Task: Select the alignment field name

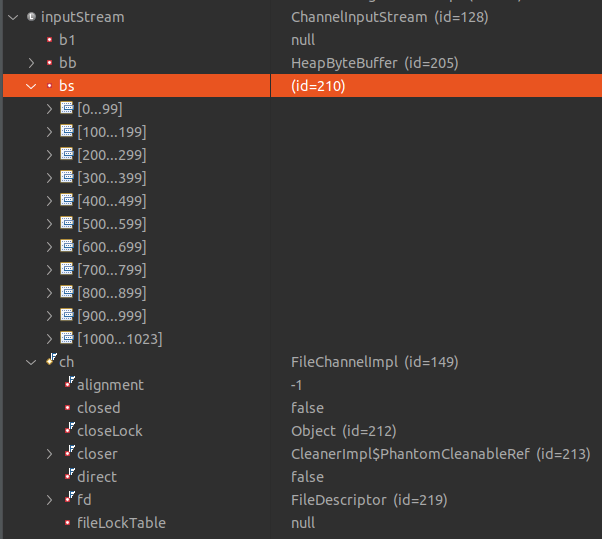Action: pyautogui.click(x=110, y=385)
